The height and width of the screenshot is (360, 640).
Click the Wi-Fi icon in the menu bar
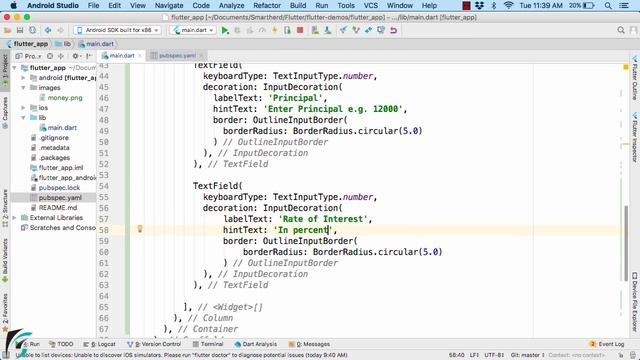click(x=508, y=6)
